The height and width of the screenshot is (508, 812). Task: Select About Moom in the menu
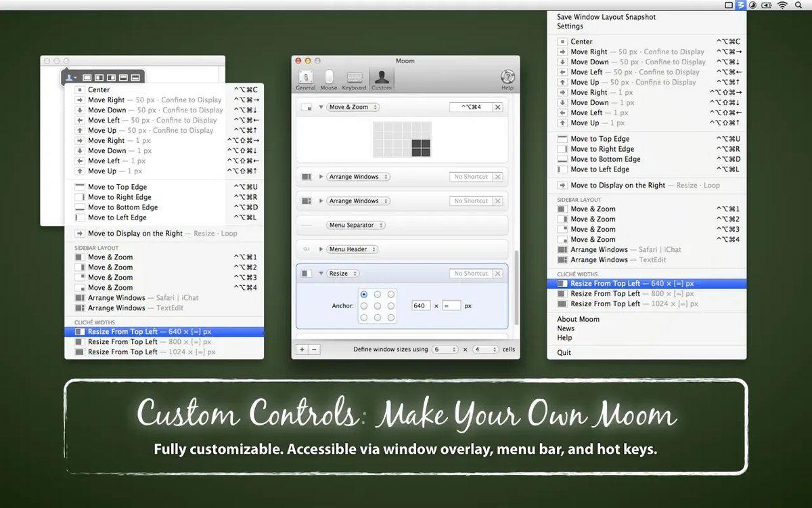pos(578,319)
